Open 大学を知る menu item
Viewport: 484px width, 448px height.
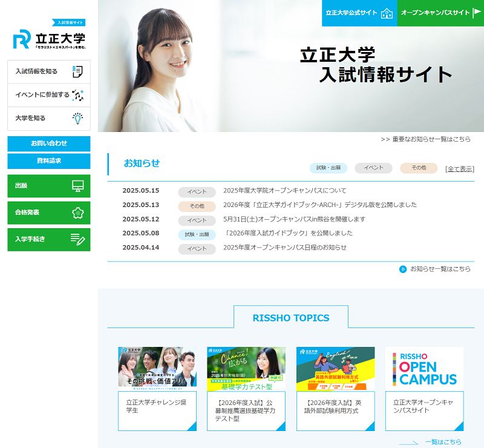[x=49, y=119]
